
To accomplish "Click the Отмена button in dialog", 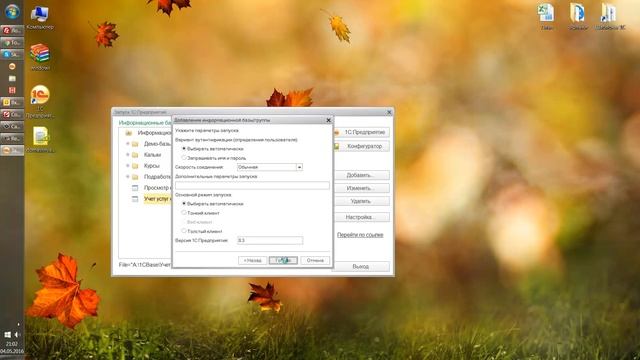I will [315, 260].
